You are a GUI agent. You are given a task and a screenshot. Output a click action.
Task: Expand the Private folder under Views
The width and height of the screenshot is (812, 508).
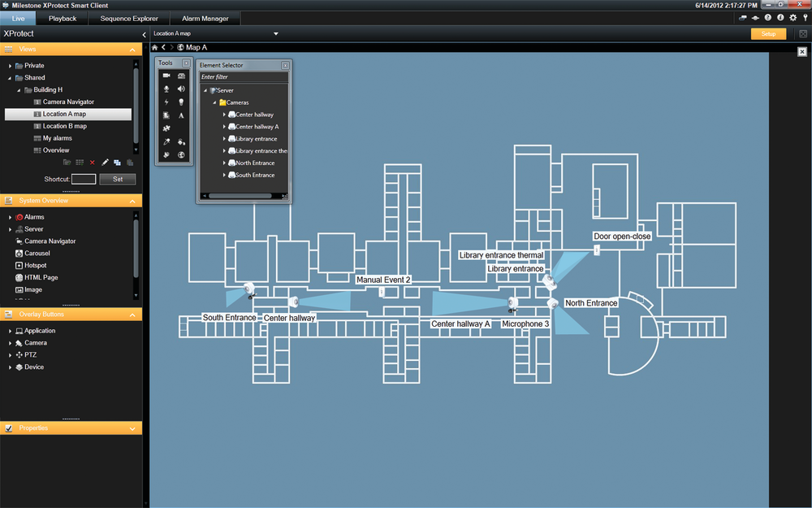pyautogui.click(x=10, y=65)
